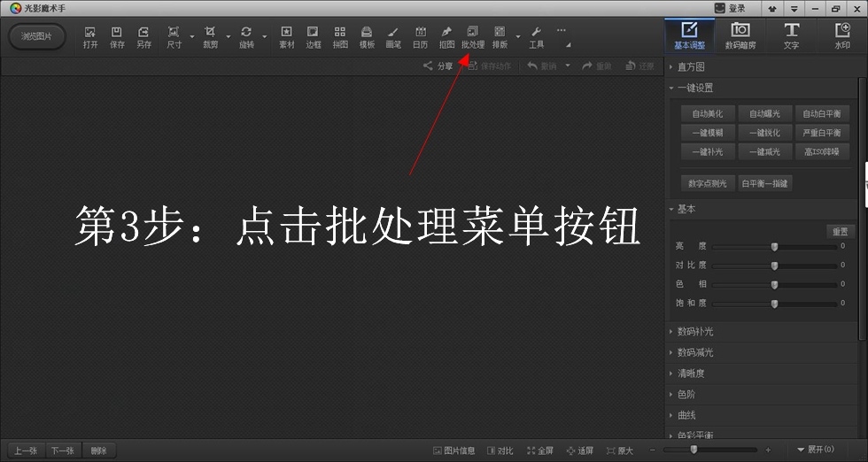Click the 展开 expand control at bottom right
Viewport: 868px width, 462px height.
point(815,450)
